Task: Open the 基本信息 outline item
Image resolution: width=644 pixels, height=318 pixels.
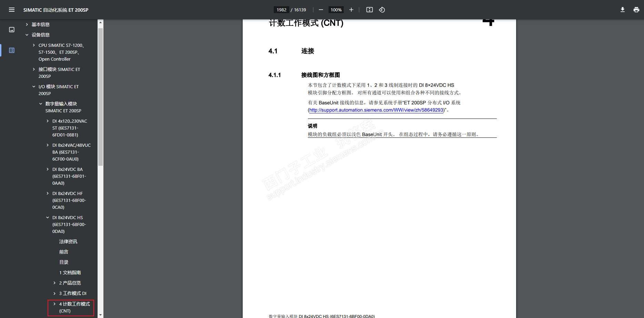Action: tap(41, 24)
